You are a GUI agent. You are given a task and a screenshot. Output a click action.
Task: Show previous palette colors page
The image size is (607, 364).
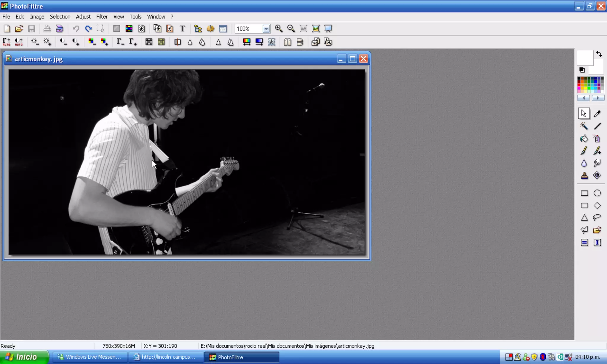584,98
